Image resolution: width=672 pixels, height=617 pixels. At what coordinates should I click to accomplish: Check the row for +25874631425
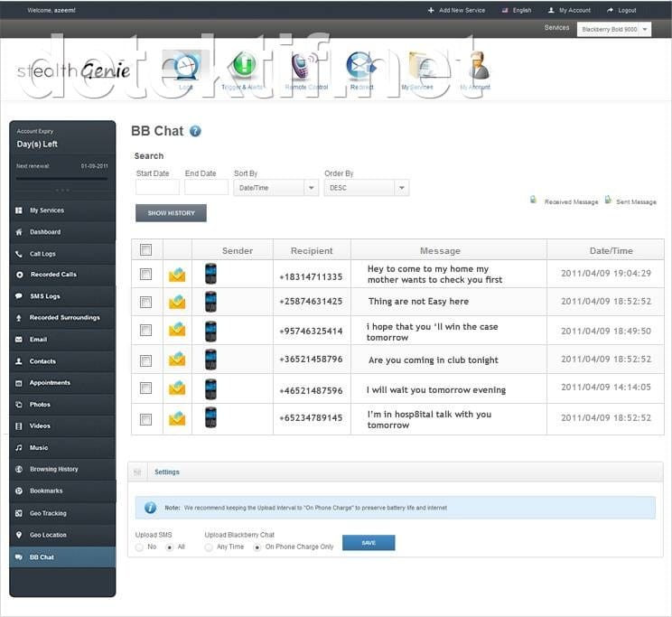[146, 302]
